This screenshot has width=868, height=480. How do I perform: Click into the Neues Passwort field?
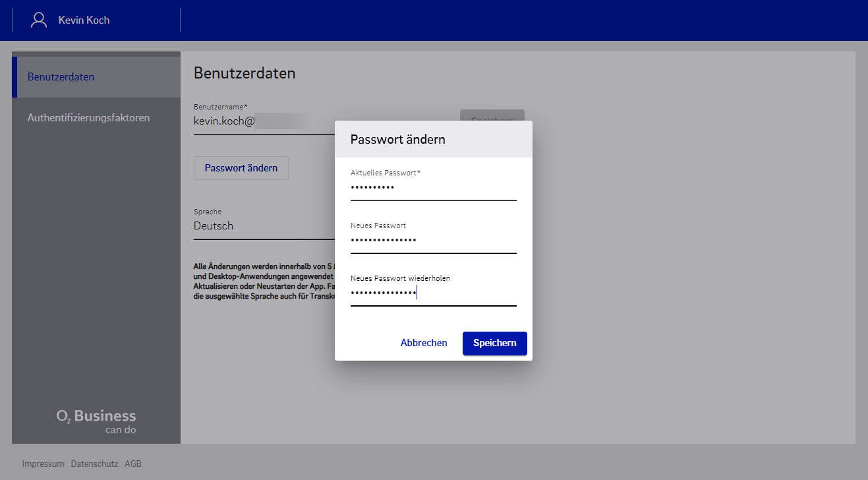click(x=433, y=241)
